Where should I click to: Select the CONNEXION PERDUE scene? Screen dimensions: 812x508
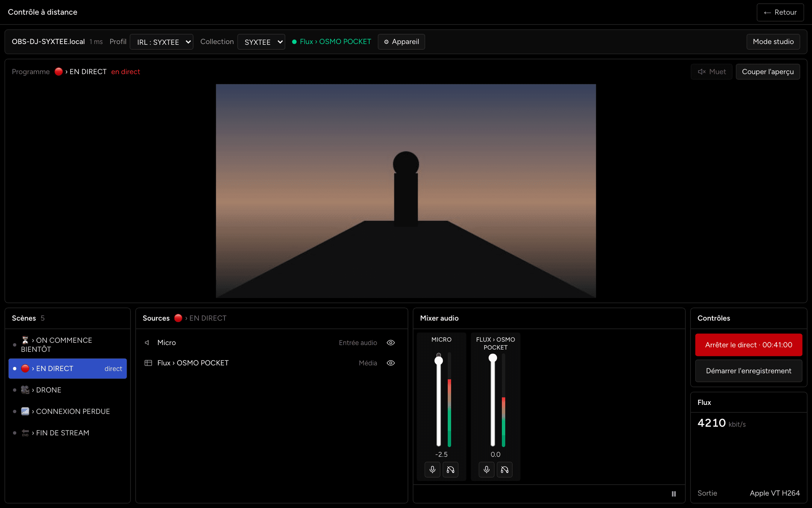67,411
